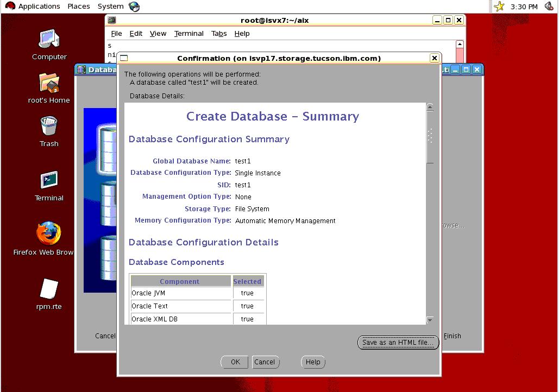Screen dimensions: 559x392
Task: Maximize the Database Configuration Assistant window
Action: [466, 69]
